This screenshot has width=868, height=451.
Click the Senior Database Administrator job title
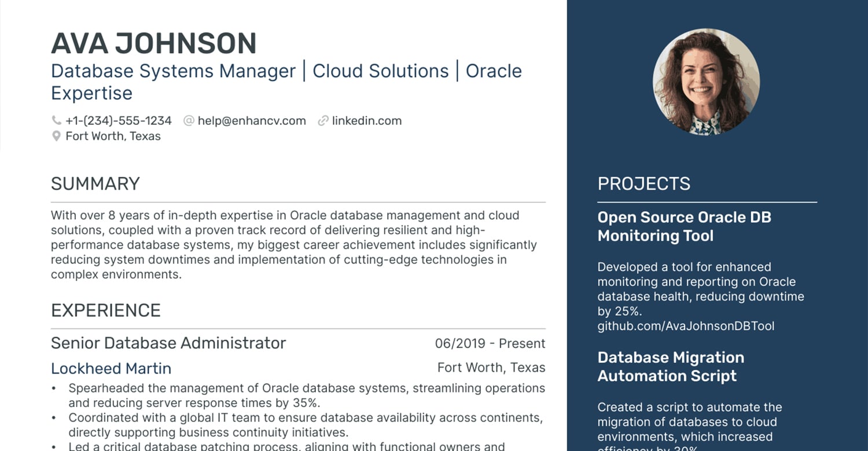point(168,343)
